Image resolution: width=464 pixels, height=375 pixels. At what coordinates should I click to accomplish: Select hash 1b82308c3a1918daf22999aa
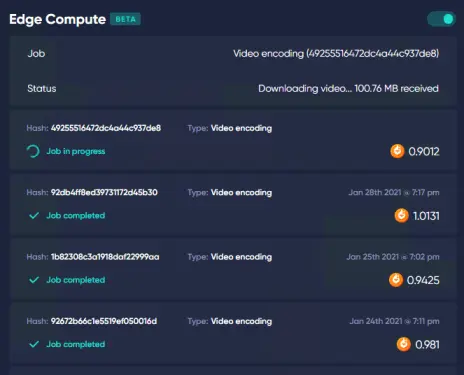pyautogui.click(x=105, y=257)
